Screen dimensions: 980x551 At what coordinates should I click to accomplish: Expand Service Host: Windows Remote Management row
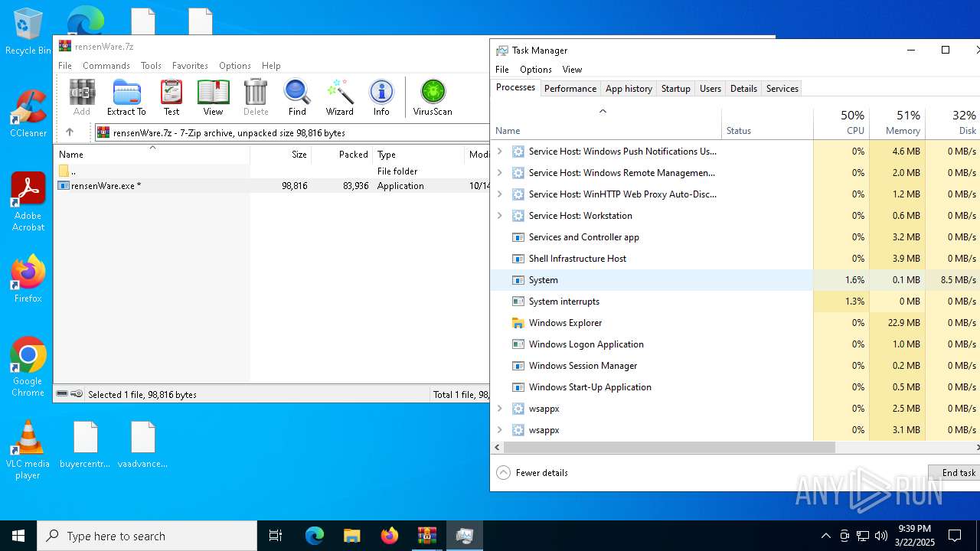(x=500, y=173)
